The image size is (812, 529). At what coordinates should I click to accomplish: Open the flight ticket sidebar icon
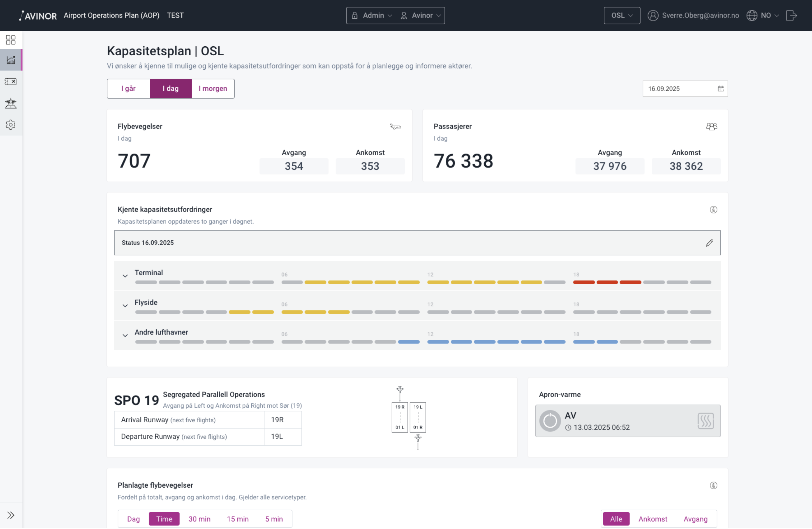(11, 82)
